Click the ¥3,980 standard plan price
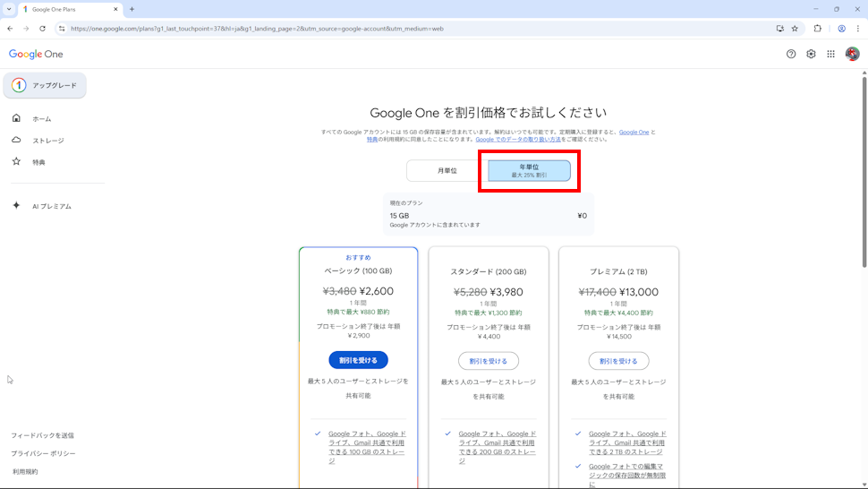The width and height of the screenshot is (868, 489). coord(506,292)
